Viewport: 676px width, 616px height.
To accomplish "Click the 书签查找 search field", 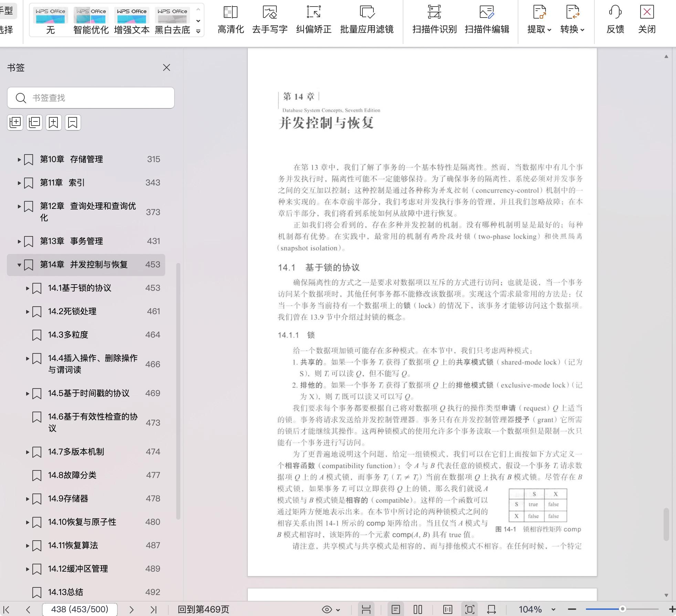I will click(91, 98).
